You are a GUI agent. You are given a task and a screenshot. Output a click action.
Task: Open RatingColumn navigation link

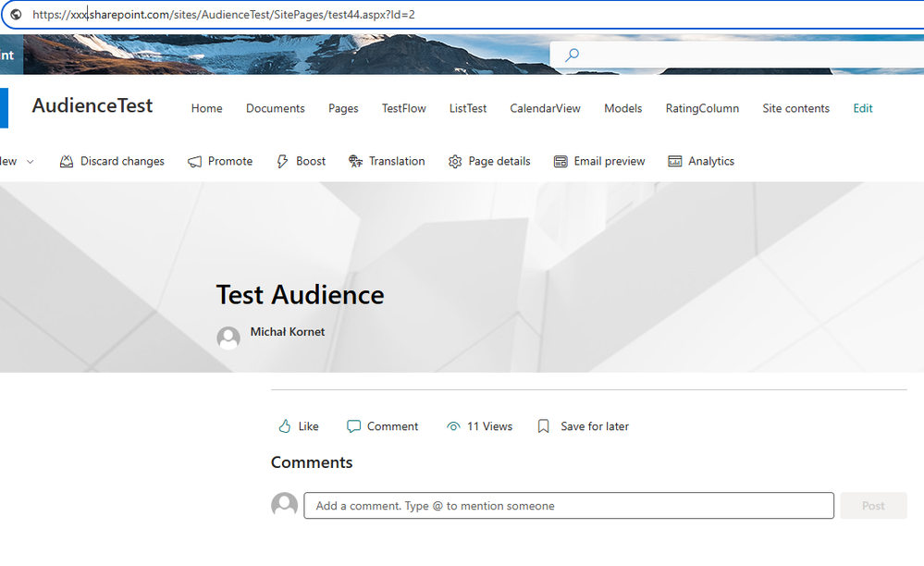pos(702,108)
